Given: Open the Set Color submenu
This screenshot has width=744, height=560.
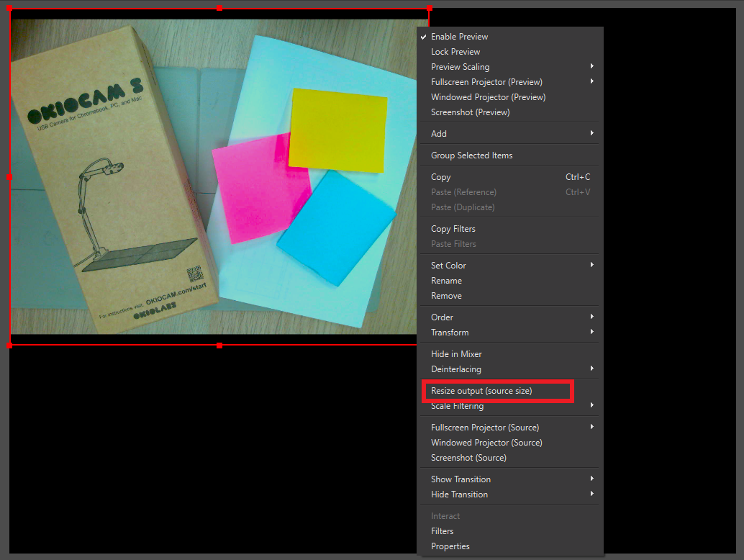Looking at the screenshot, I should tap(448, 266).
